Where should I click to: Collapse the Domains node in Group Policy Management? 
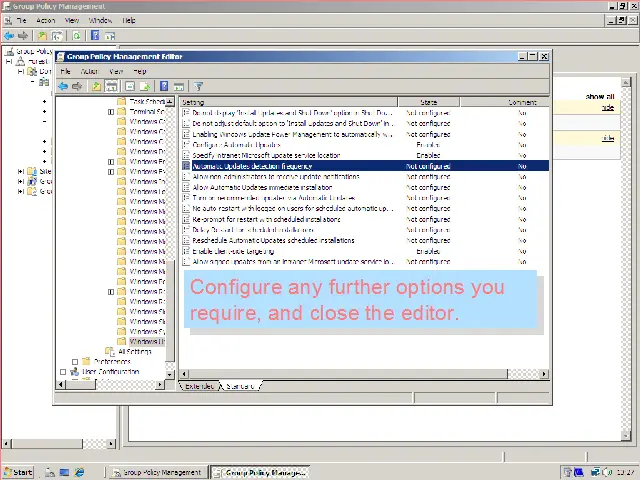(21, 71)
